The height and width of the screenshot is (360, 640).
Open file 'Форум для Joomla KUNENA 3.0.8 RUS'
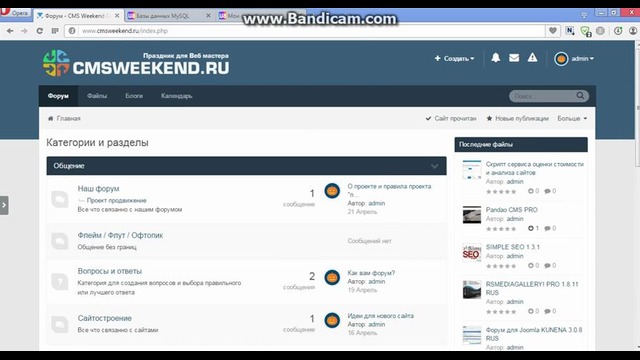534,334
